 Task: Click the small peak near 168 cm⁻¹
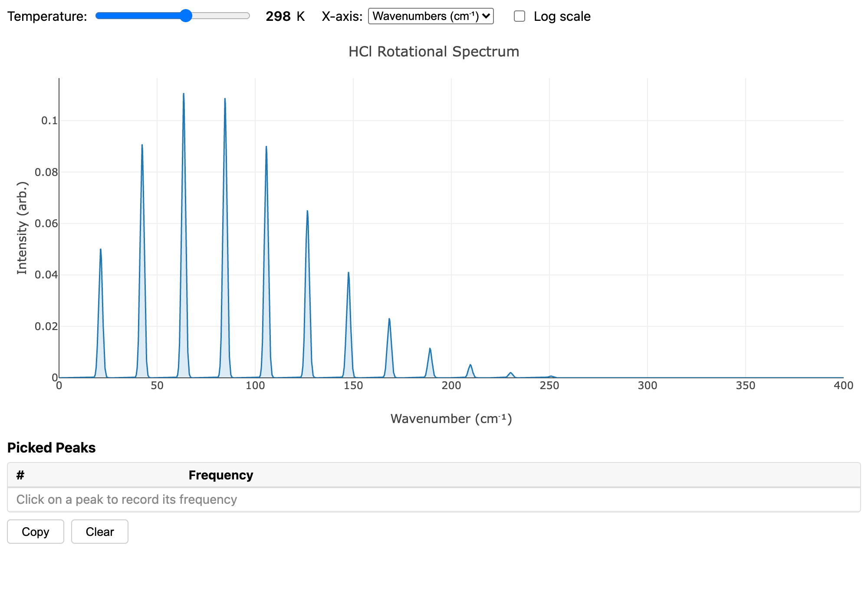click(389, 324)
